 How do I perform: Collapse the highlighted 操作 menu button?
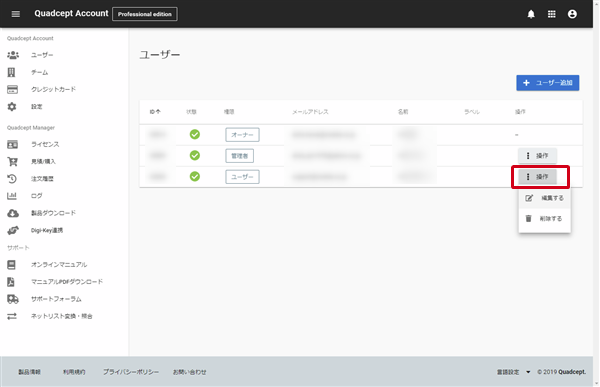coord(537,177)
